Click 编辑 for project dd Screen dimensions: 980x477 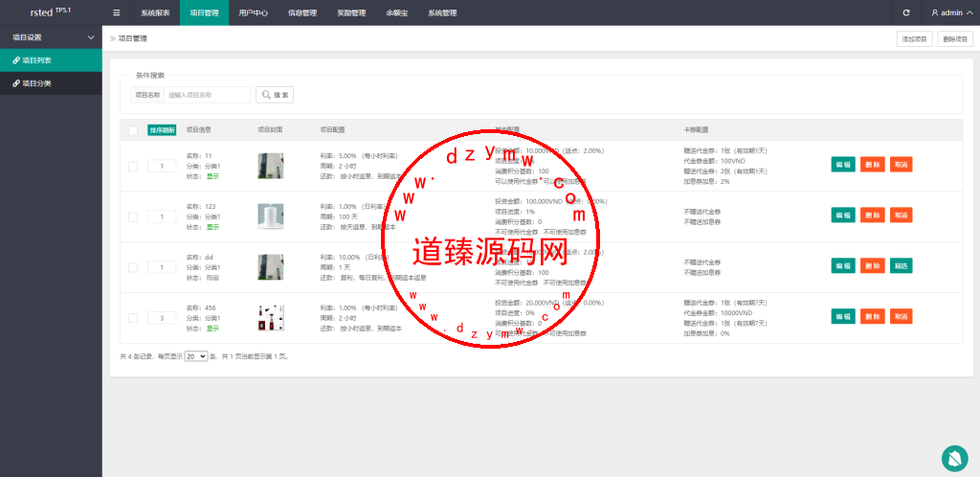pyautogui.click(x=843, y=265)
